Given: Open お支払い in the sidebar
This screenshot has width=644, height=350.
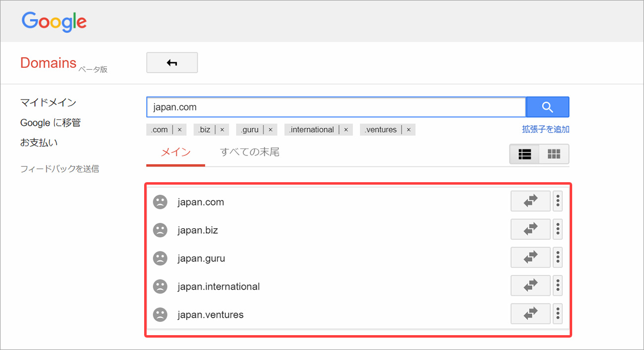Looking at the screenshot, I should (x=39, y=143).
